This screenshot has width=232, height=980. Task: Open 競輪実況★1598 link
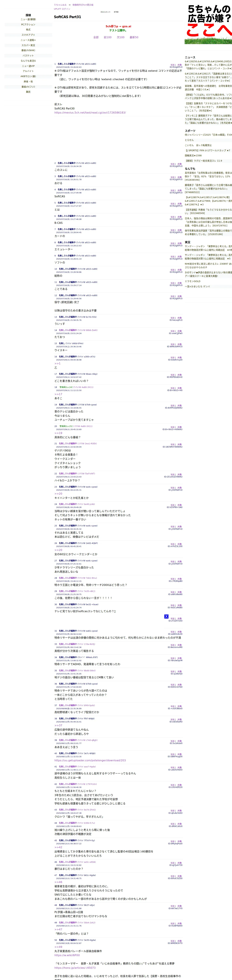pyautogui.click(x=193, y=156)
